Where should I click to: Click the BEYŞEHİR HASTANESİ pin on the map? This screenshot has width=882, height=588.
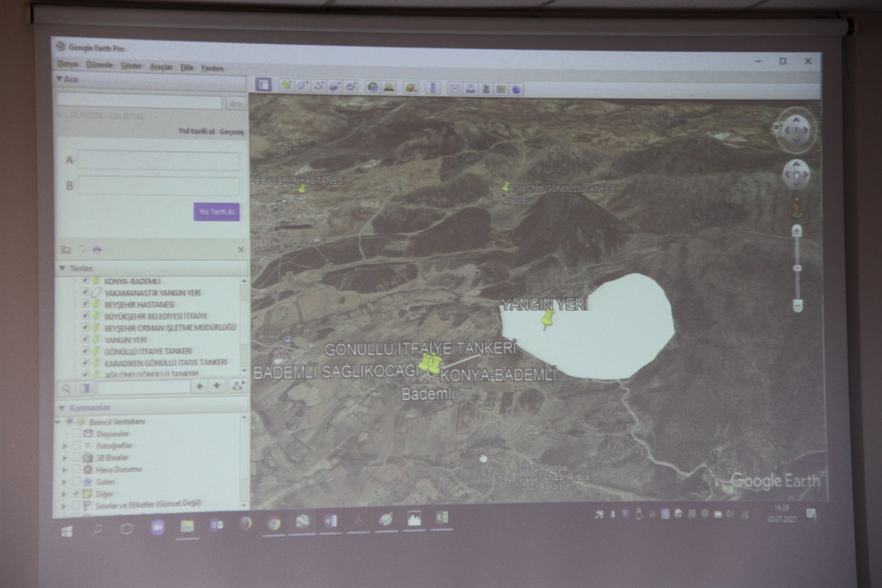tap(301, 189)
